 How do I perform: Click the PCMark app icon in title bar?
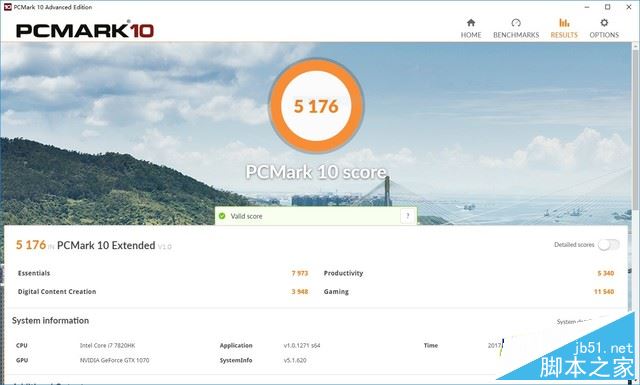coord(7,7)
